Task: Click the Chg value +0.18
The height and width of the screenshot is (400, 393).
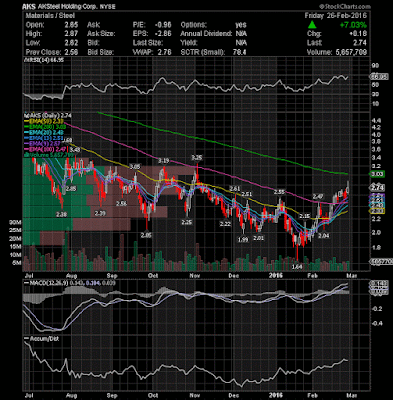Action: click(x=358, y=34)
